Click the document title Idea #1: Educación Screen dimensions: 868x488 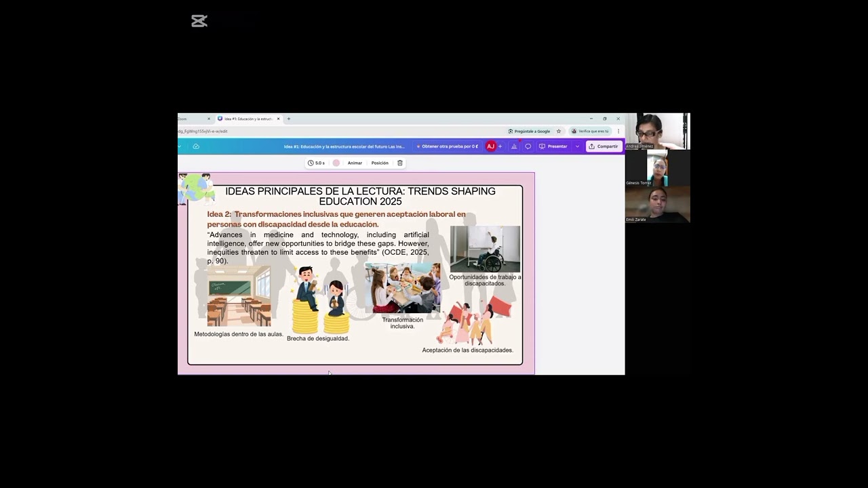(x=344, y=146)
